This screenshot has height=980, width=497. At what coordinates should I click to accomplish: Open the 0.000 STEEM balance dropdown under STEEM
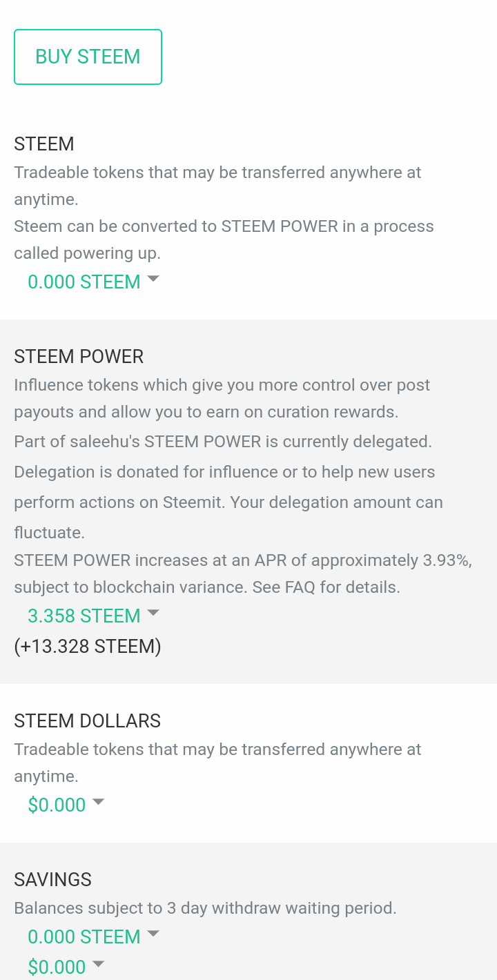point(84,282)
